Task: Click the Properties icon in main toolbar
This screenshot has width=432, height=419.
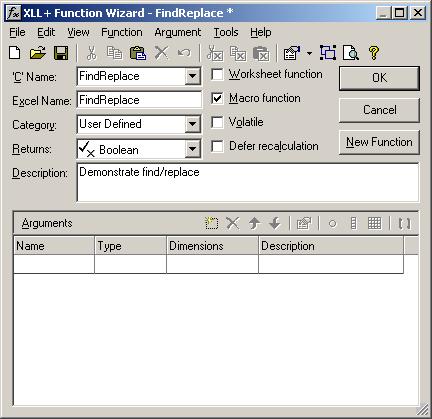Action: (x=292, y=53)
